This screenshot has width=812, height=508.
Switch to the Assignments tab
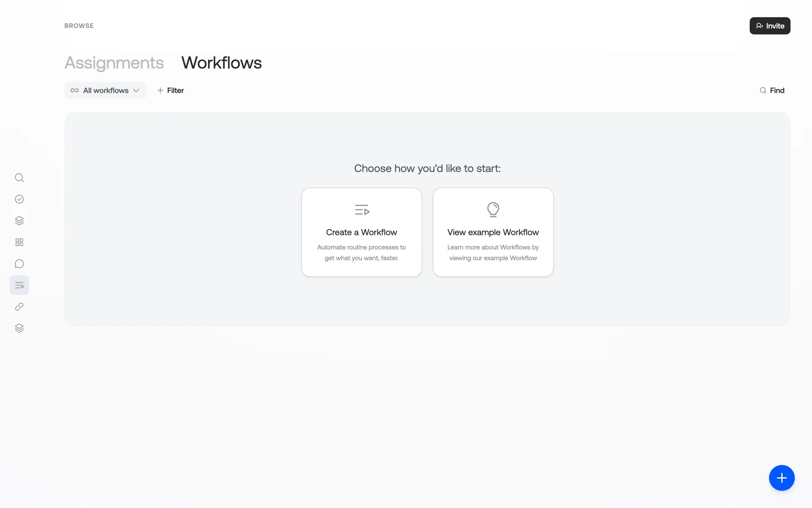coord(114,63)
